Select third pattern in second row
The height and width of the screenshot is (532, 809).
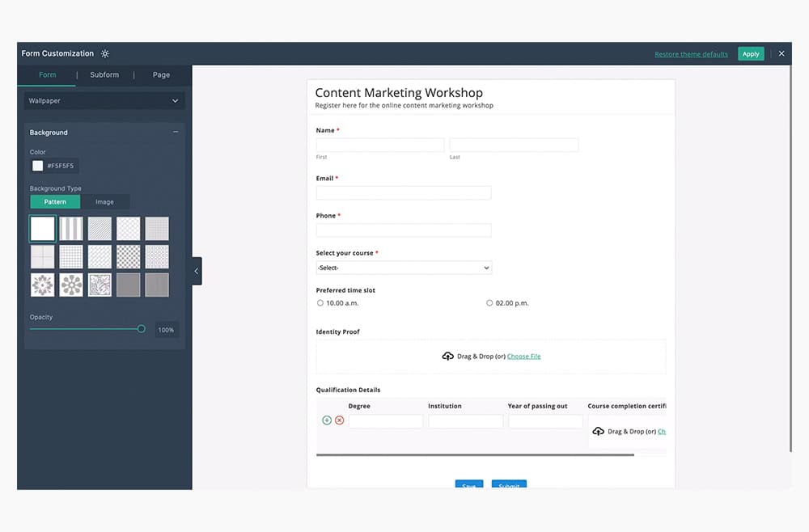click(x=100, y=257)
